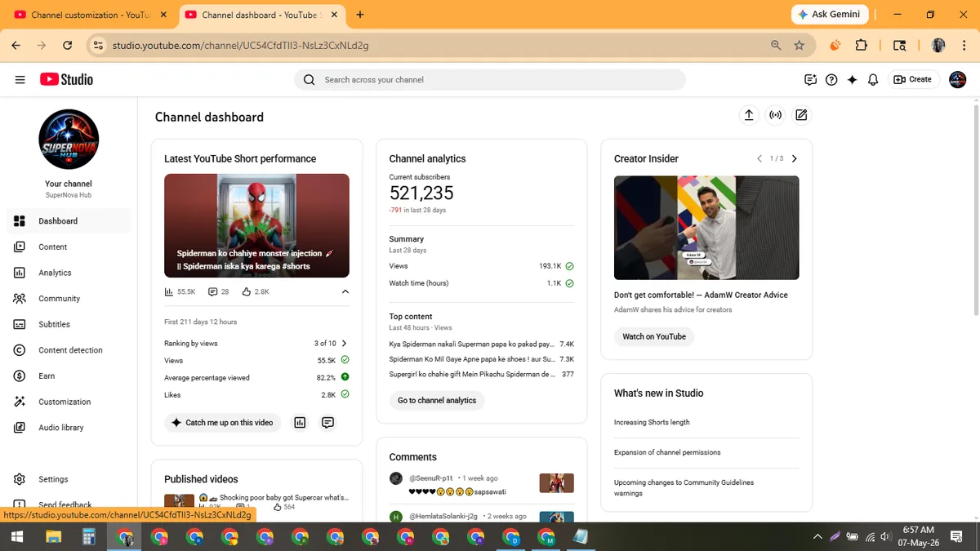Expand Ranking by views 3 of 10
This screenshot has width=980, height=551.
click(x=256, y=344)
